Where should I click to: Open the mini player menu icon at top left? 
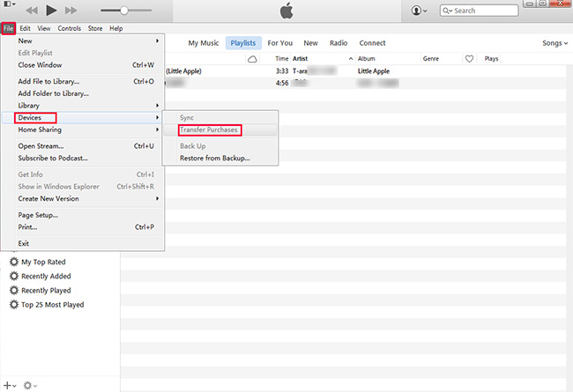pos(10,4)
